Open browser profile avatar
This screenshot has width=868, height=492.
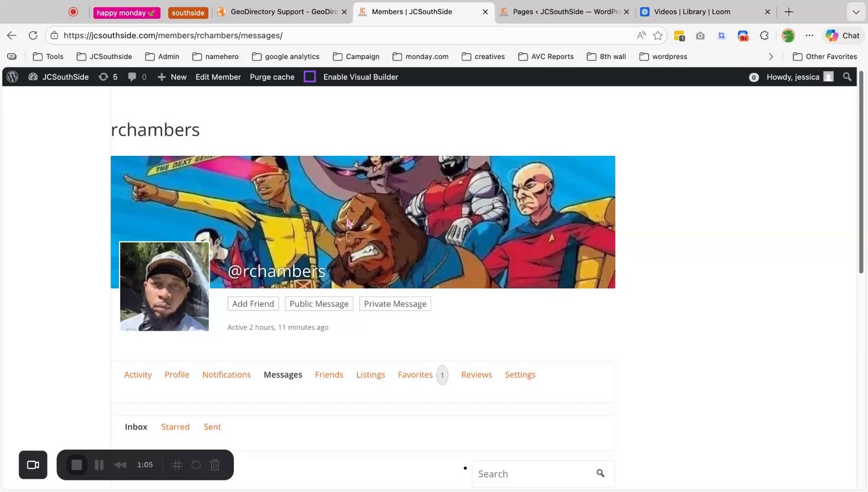pyautogui.click(x=787, y=36)
